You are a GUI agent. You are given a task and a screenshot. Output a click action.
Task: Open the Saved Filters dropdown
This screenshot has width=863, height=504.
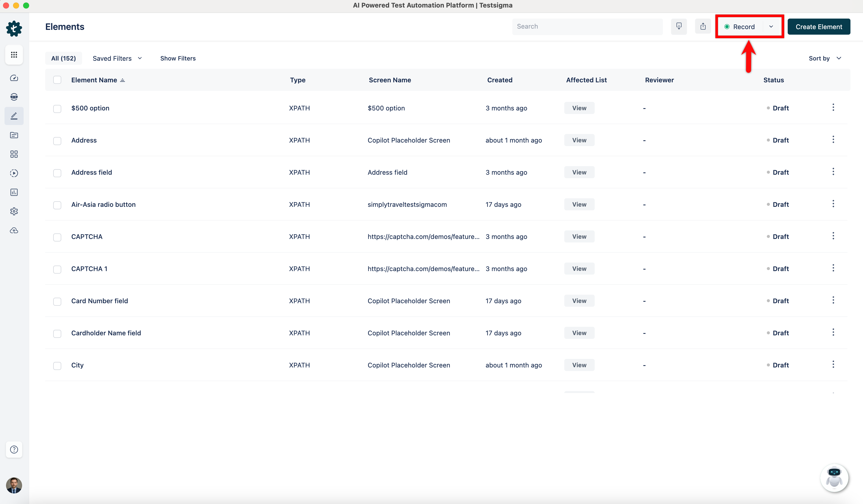117,58
